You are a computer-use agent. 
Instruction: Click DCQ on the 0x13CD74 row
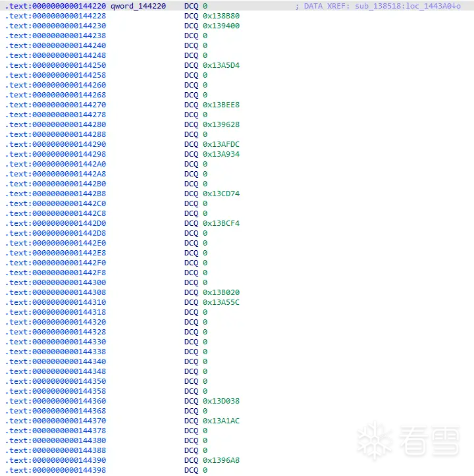click(192, 194)
